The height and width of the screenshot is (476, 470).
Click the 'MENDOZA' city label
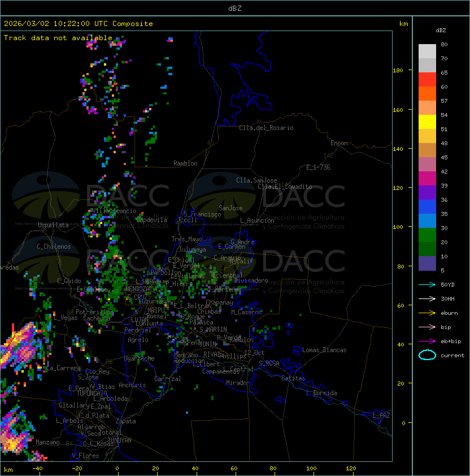(x=137, y=288)
